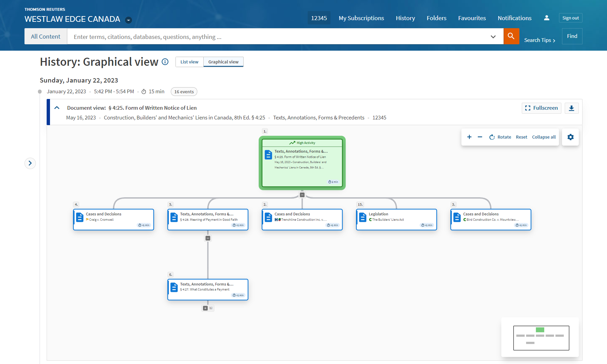The image size is (607, 364).
Task: Click document icon in High Activity node
Action: coord(268,155)
